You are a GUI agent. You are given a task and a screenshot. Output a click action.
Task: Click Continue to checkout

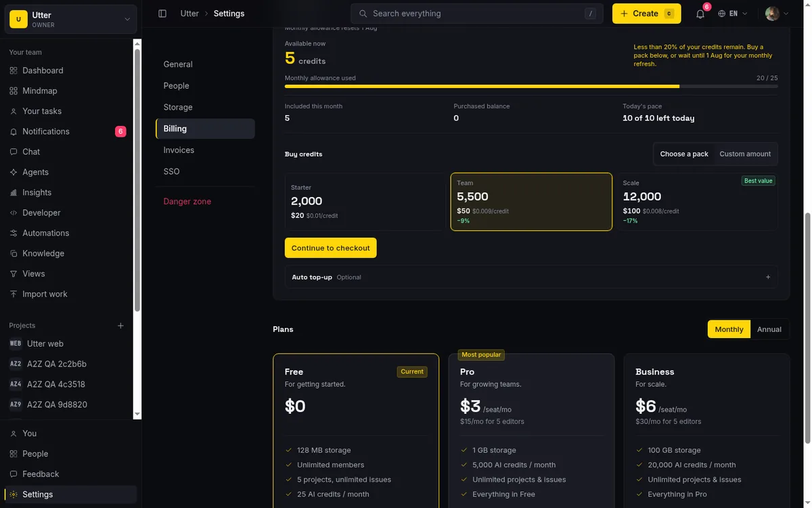pos(331,248)
